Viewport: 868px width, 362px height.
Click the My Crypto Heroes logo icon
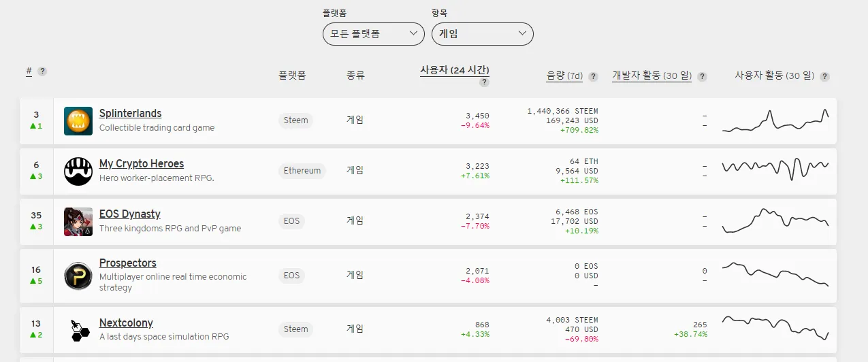[78, 171]
